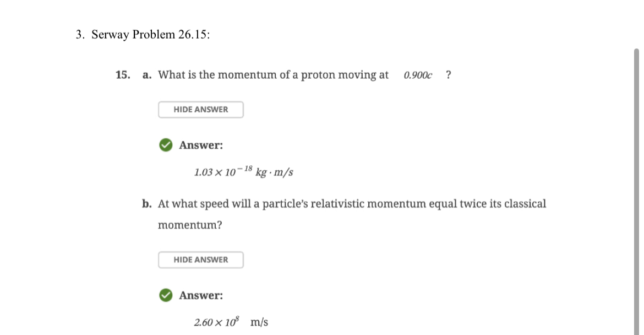Click the "Answer:" label under part b

(201, 295)
